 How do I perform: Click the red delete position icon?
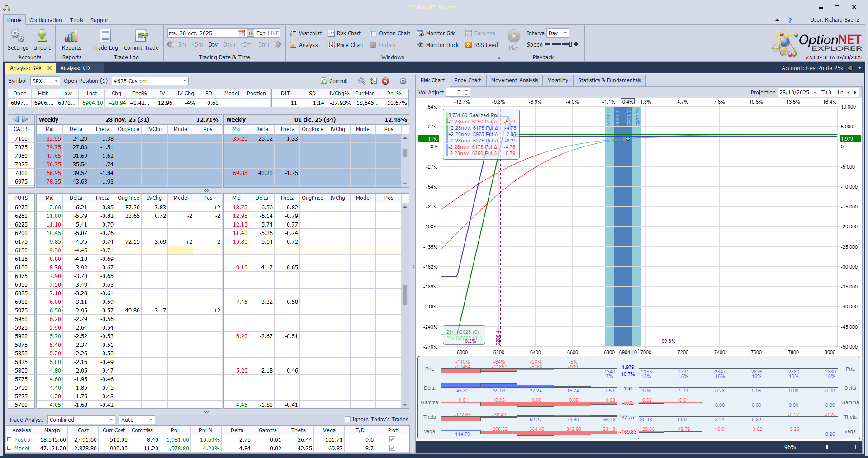(x=385, y=81)
